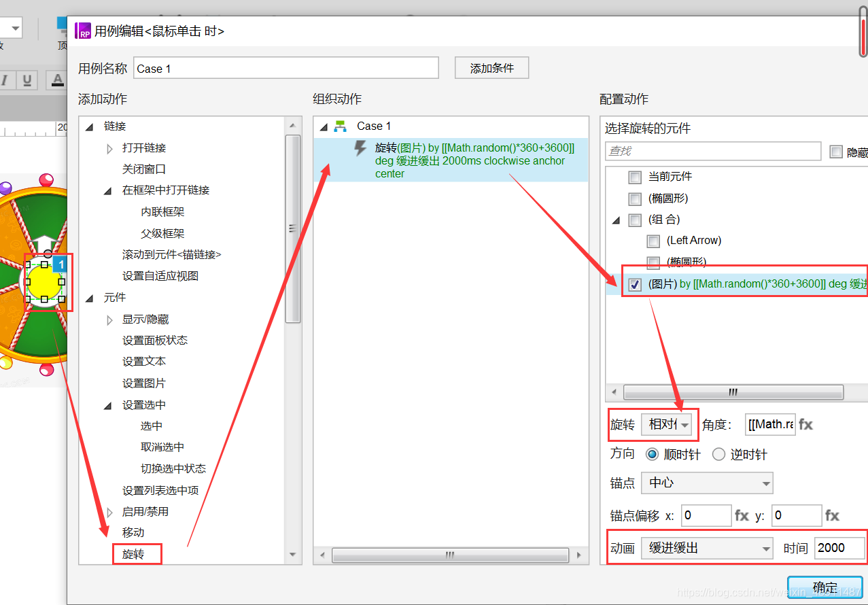Select the 内联框架 action
Image resolution: width=868 pixels, height=605 pixels.
pyautogui.click(x=162, y=212)
